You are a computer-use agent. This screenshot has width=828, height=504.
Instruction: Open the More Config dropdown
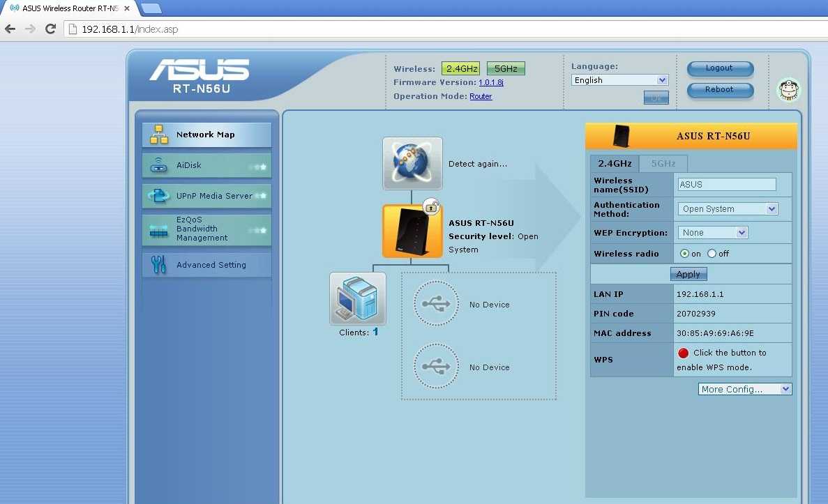[x=744, y=389]
